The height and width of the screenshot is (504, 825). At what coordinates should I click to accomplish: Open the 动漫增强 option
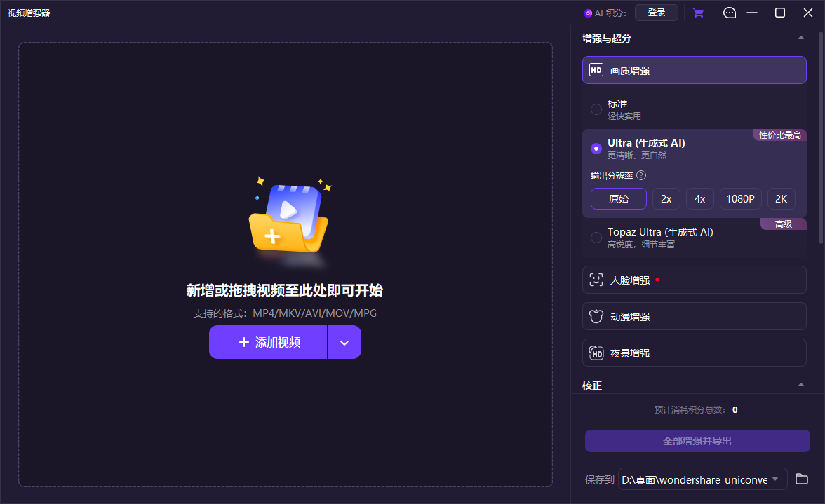[694, 316]
